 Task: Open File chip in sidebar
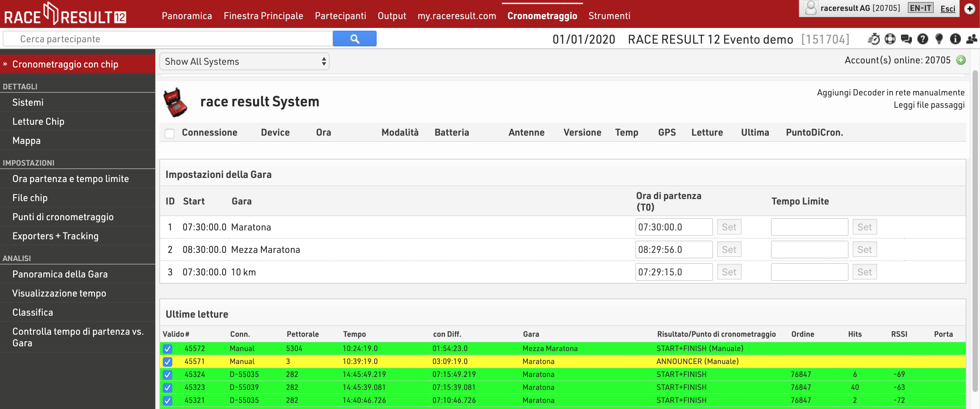(x=78, y=198)
